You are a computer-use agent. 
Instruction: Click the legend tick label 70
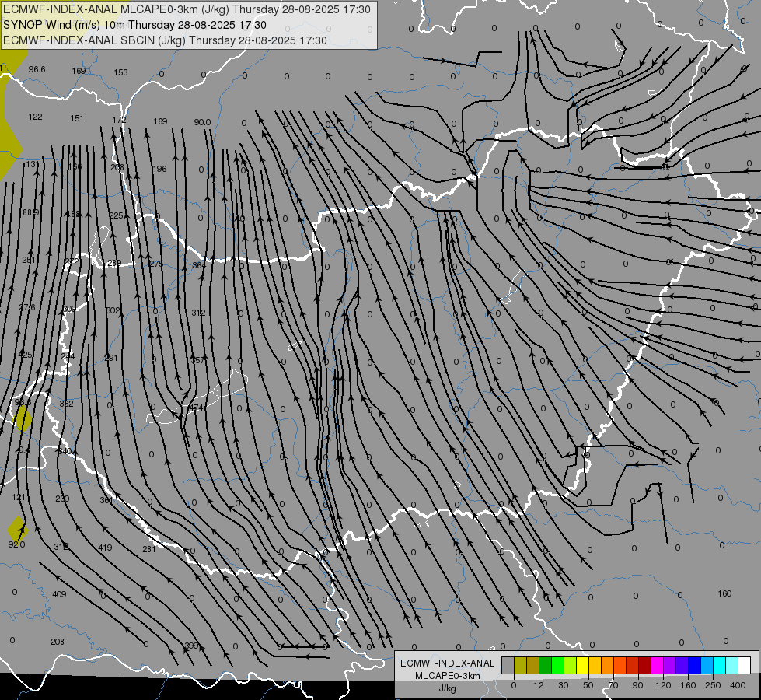(613, 685)
